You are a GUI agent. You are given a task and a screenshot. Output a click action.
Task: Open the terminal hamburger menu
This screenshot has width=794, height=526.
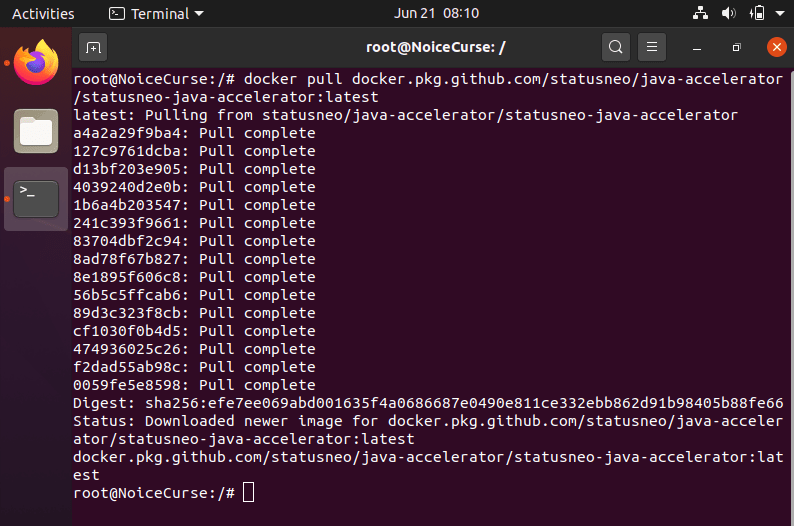point(651,46)
